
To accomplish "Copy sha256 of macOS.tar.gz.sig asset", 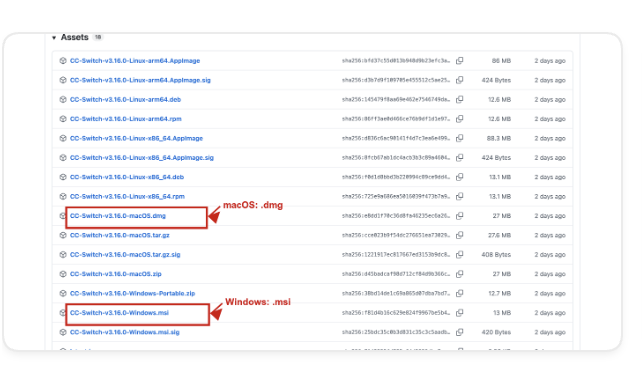I will 460,255.
